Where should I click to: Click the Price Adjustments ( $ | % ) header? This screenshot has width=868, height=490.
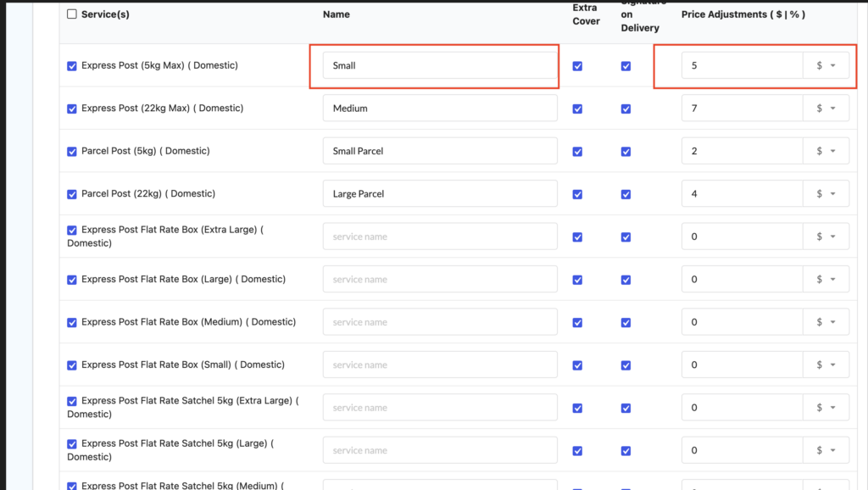743,14
